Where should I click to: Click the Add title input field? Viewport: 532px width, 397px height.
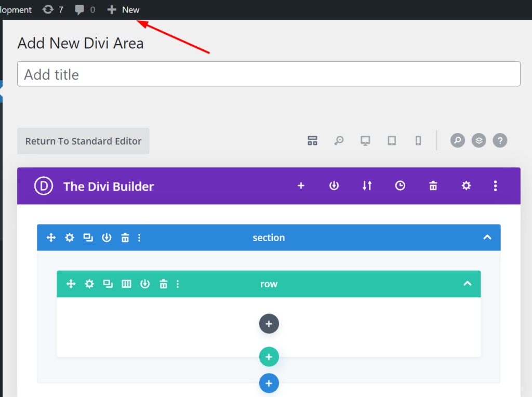point(269,74)
